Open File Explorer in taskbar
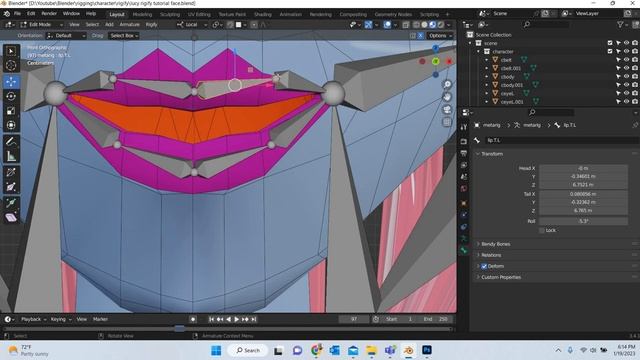Image resolution: width=640 pixels, height=360 pixels. [371, 350]
